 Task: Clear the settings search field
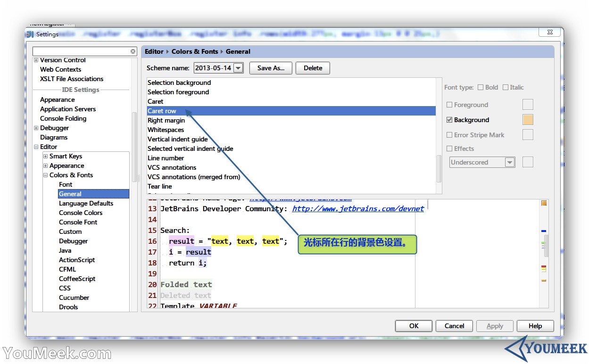(x=133, y=51)
